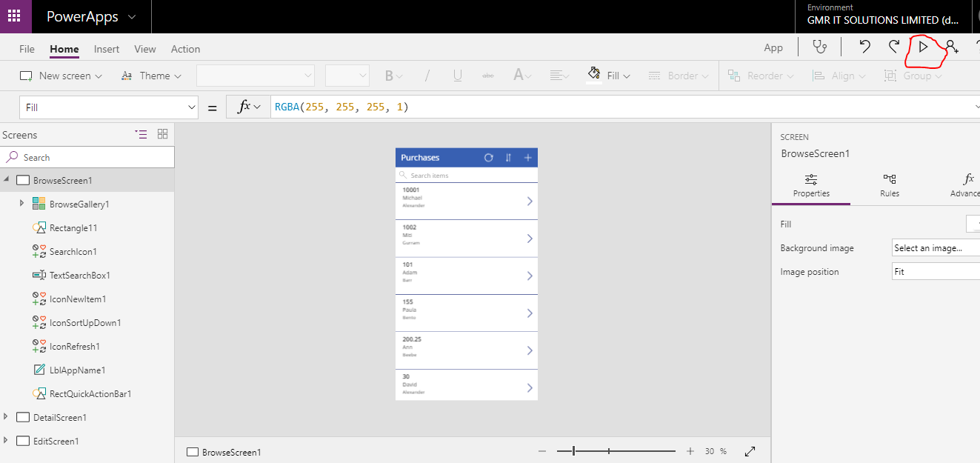Open Align dropdown
This screenshot has height=463, width=980.
(840, 76)
